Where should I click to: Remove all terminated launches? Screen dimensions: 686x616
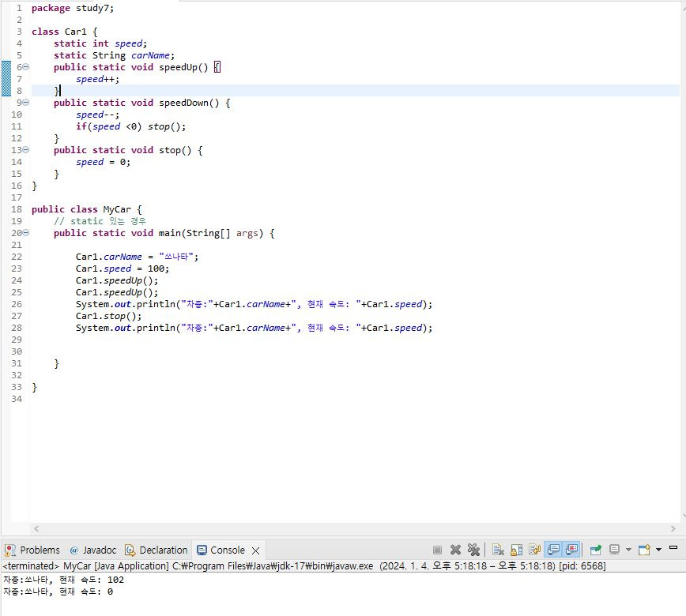coord(474,550)
